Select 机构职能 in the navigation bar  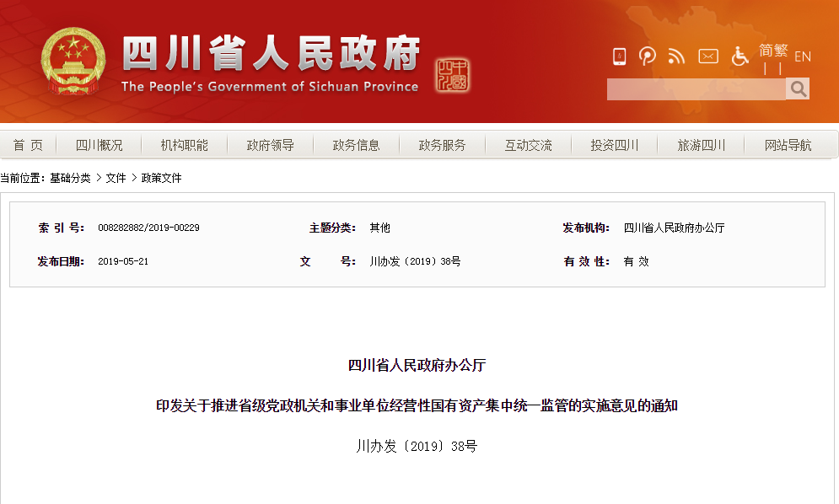185,145
